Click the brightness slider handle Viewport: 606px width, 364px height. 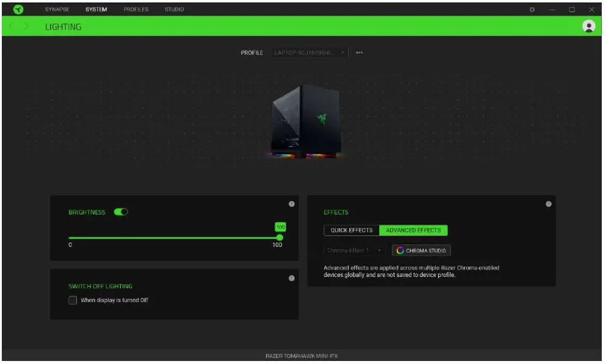[280, 238]
